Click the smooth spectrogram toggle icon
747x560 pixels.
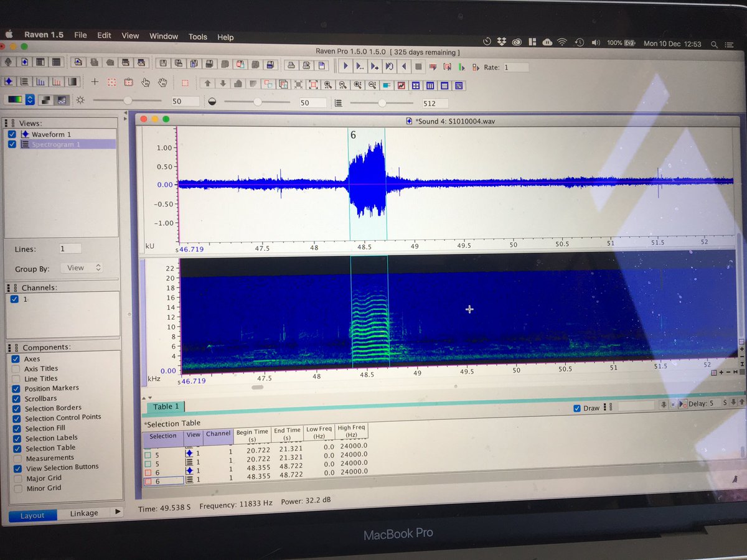coord(62,100)
